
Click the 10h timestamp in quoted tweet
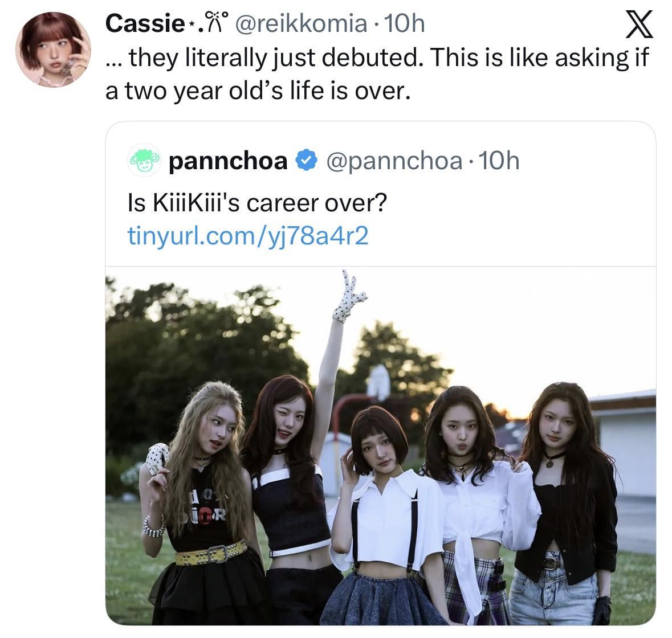(499, 162)
